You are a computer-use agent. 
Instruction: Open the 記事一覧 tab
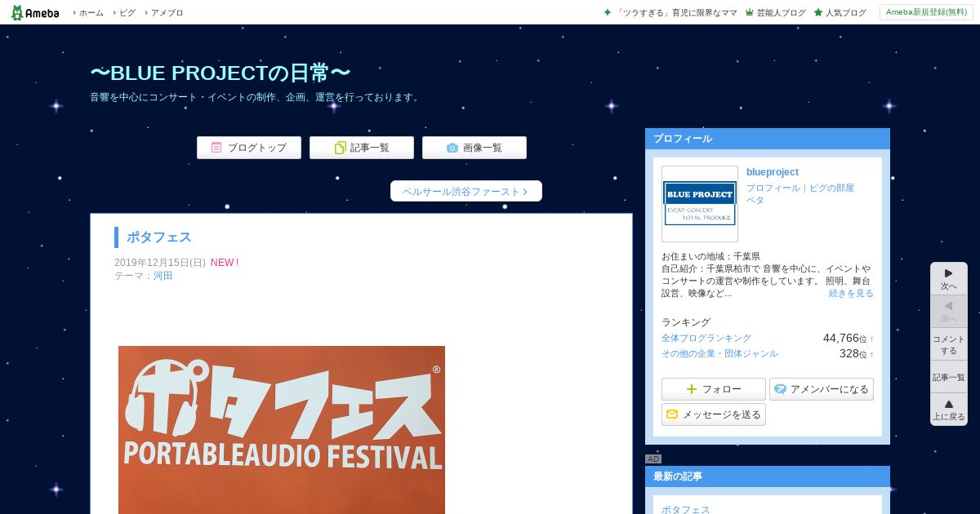pyautogui.click(x=362, y=148)
